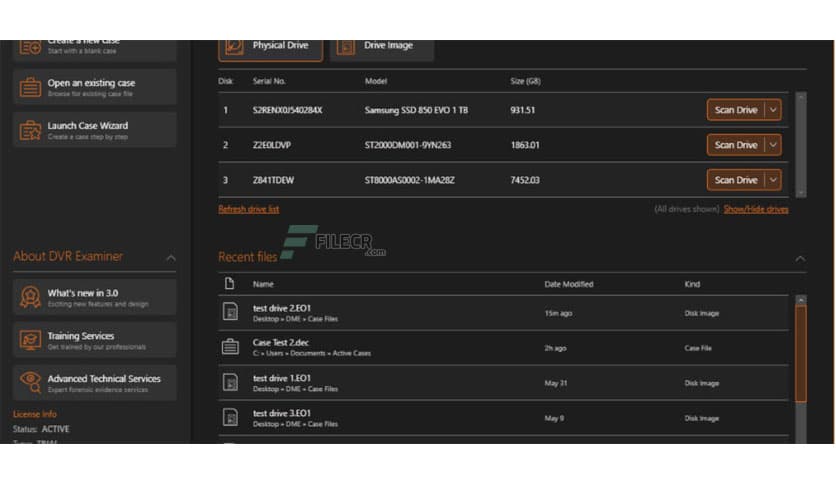
Task: Click the Open an existing case briefcase icon
Action: [x=30, y=87]
